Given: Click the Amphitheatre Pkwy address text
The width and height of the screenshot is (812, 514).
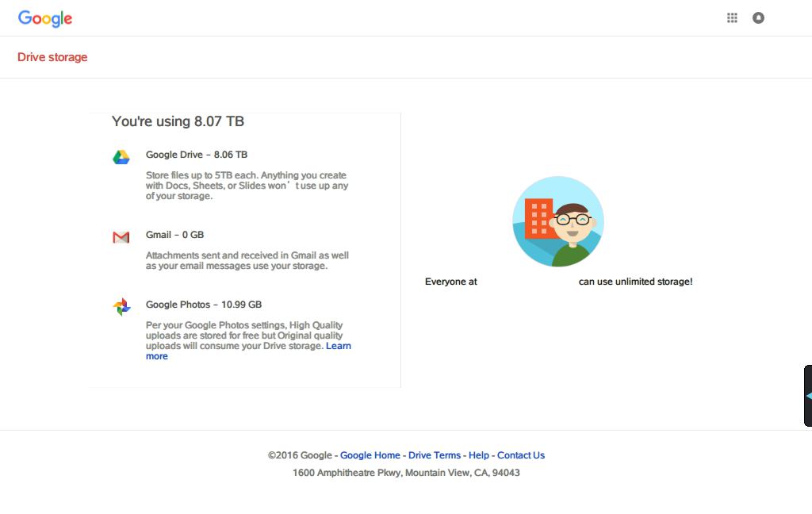Looking at the screenshot, I should [406, 473].
